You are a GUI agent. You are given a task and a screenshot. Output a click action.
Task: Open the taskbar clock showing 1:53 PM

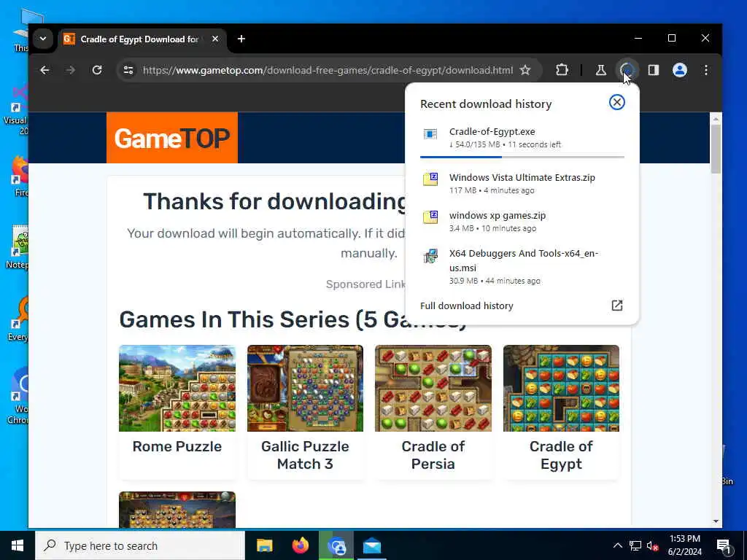coord(684,545)
